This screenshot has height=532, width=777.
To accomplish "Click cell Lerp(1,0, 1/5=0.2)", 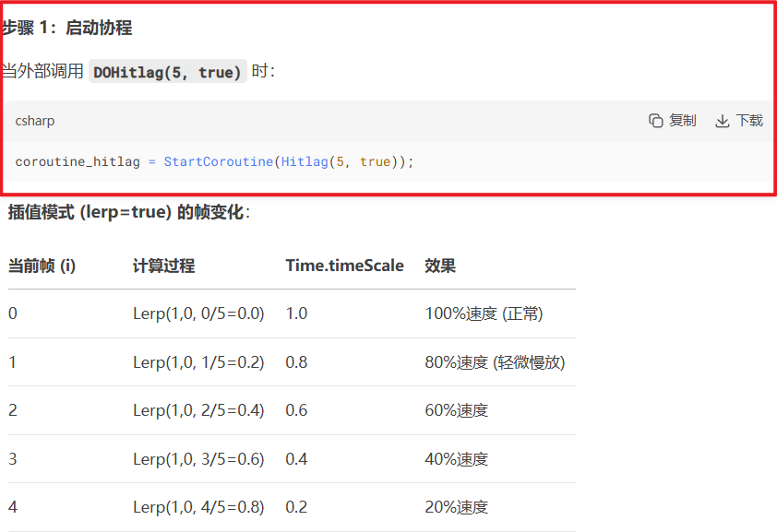I will point(198,362).
